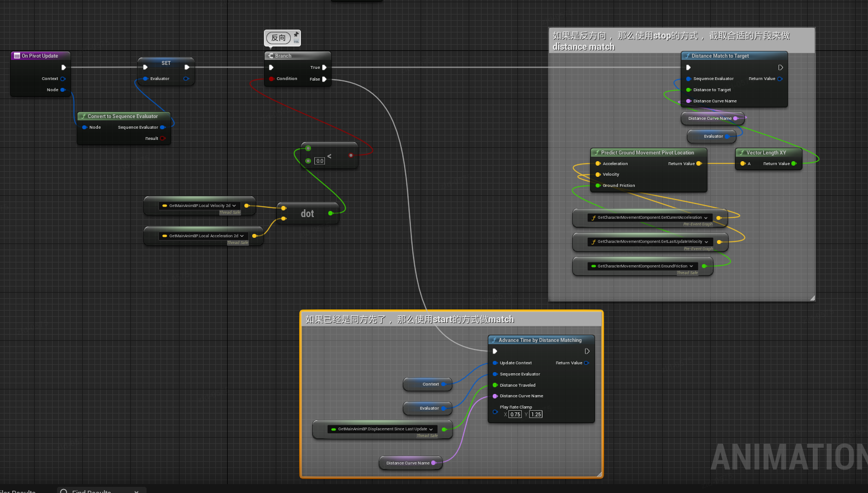Select the less-than comparison node

pyautogui.click(x=329, y=156)
